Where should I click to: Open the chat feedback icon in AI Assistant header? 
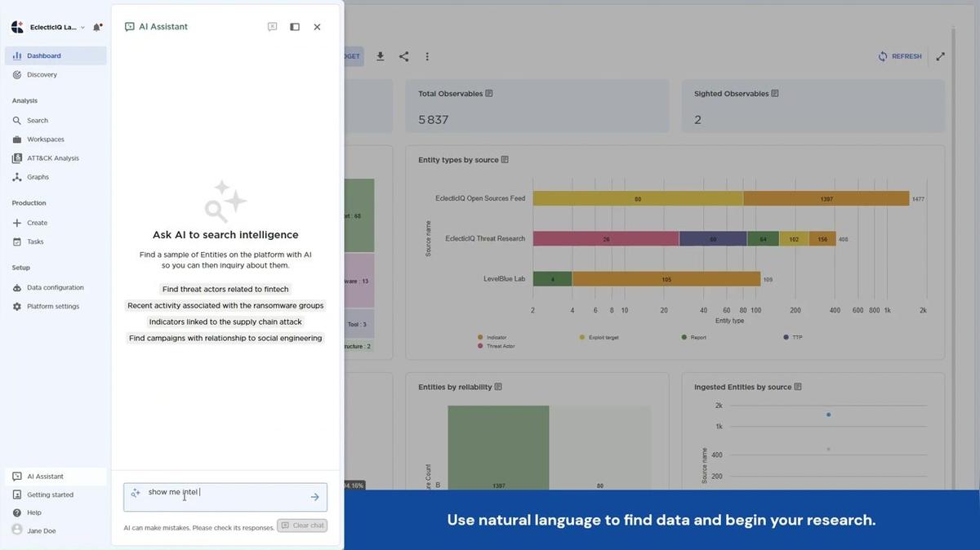273,27
